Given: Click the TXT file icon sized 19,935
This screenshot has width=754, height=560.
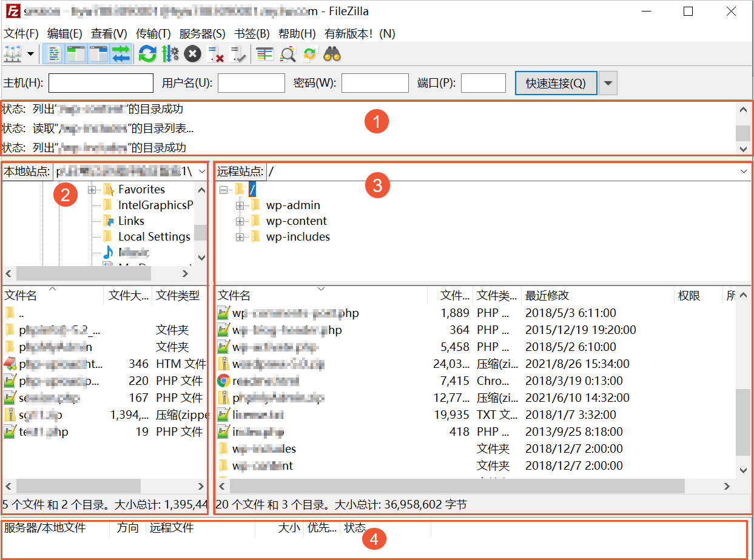Looking at the screenshot, I should click(x=223, y=415).
